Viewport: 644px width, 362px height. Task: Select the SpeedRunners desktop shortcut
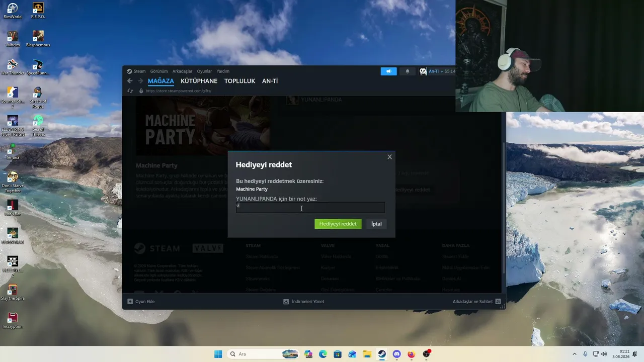click(x=38, y=67)
